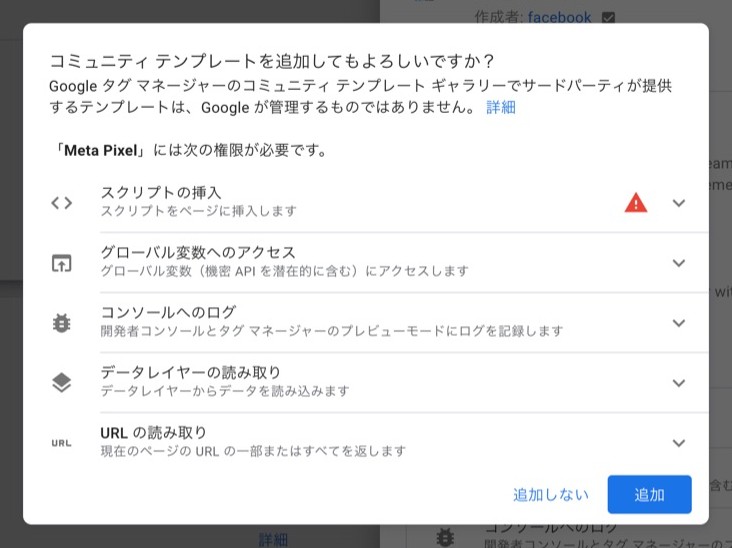Open the facebook author link in background
The height and width of the screenshot is (548, 732).
pyautogui.click(x=559, y=18)
